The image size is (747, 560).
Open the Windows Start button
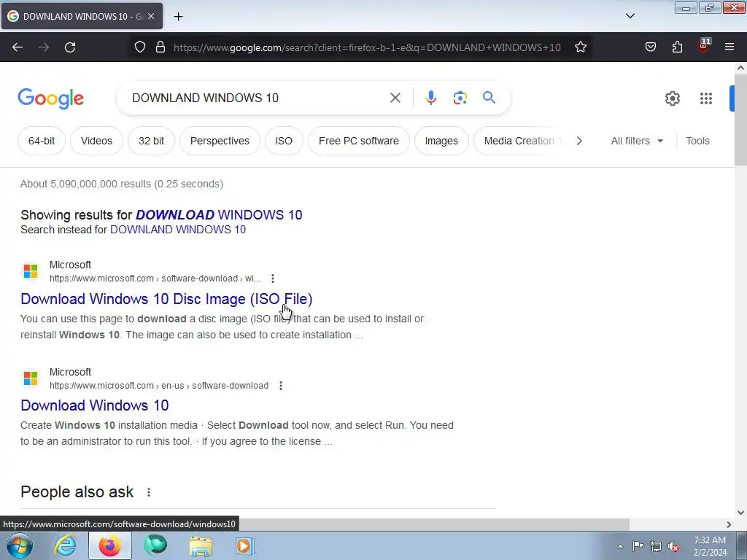20,545
